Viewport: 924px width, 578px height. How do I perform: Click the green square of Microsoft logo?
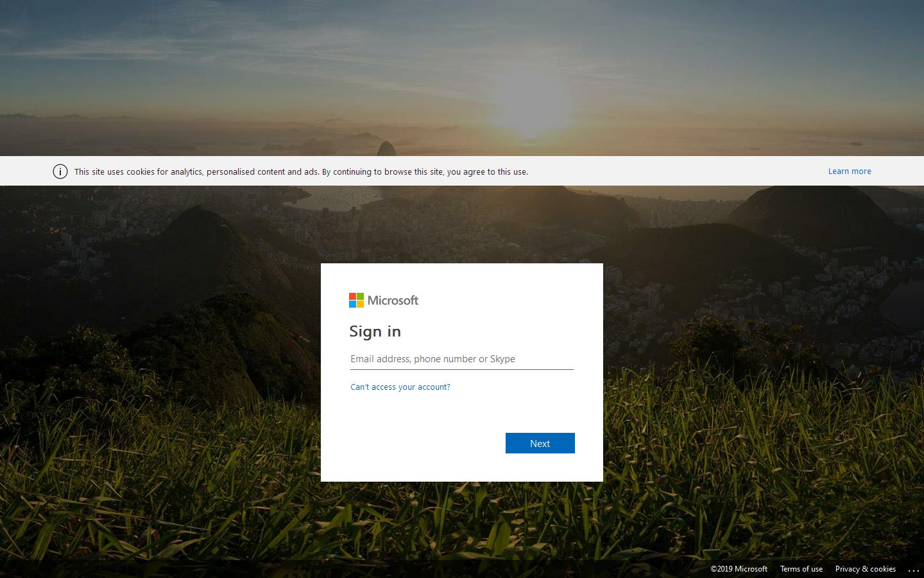click(360, 296)
